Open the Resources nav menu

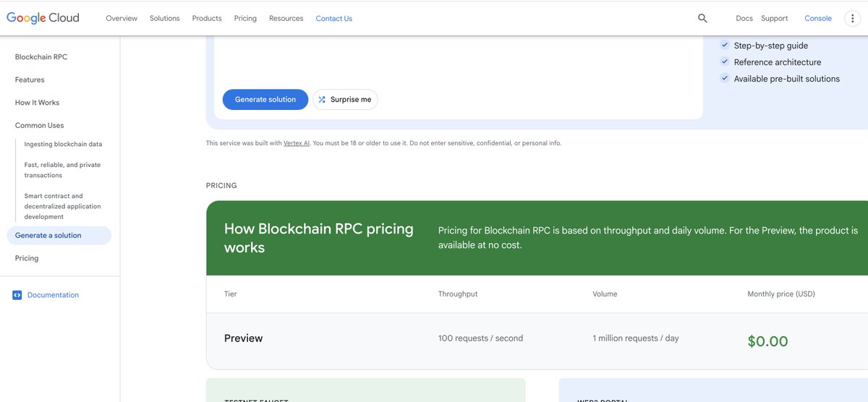(x=286, y=18)
